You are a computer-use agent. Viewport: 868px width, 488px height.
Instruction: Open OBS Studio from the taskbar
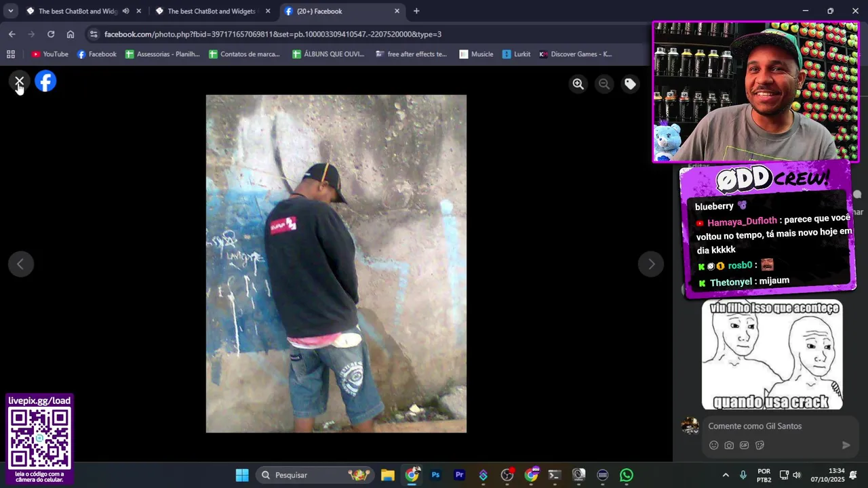pyautogui.click(x=507, y=475)
